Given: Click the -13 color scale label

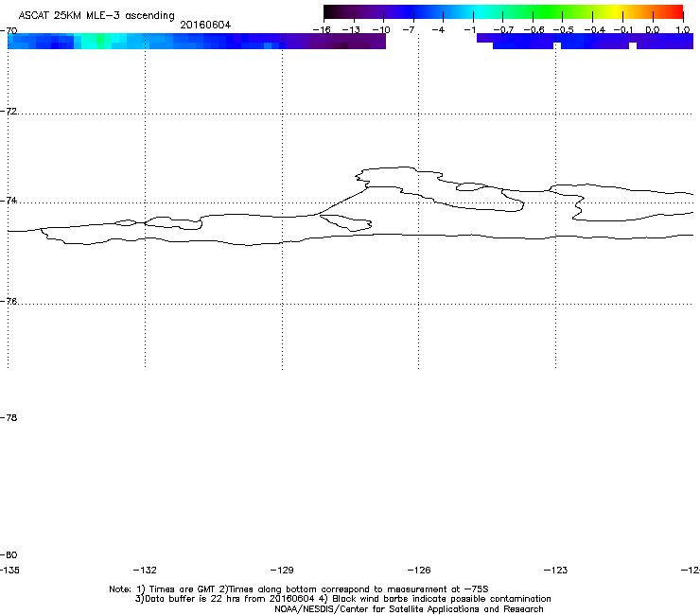Looking at the screenshot, I should pyautogui.click(x=351, y=30).
